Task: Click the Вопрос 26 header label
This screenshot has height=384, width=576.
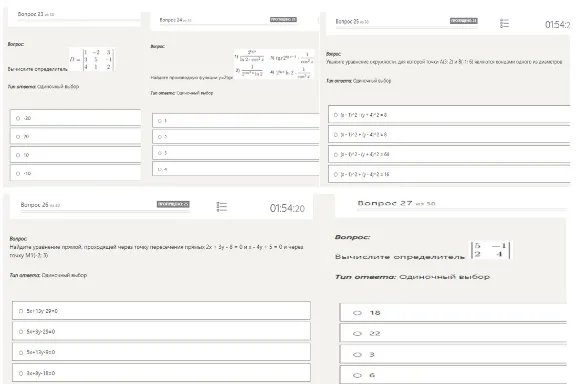Action: pyautogui.click(x=40, y=205)
